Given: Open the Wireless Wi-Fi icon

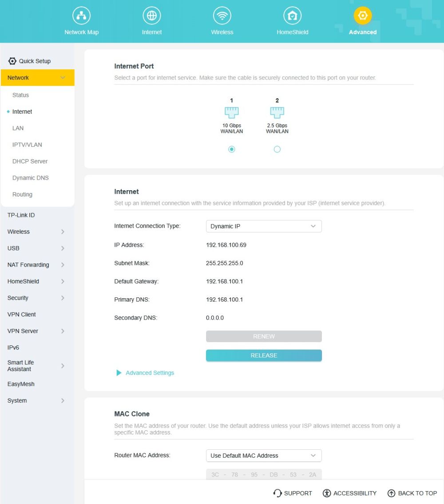Looking at the screenshot, I should click(x=222, y=16).
